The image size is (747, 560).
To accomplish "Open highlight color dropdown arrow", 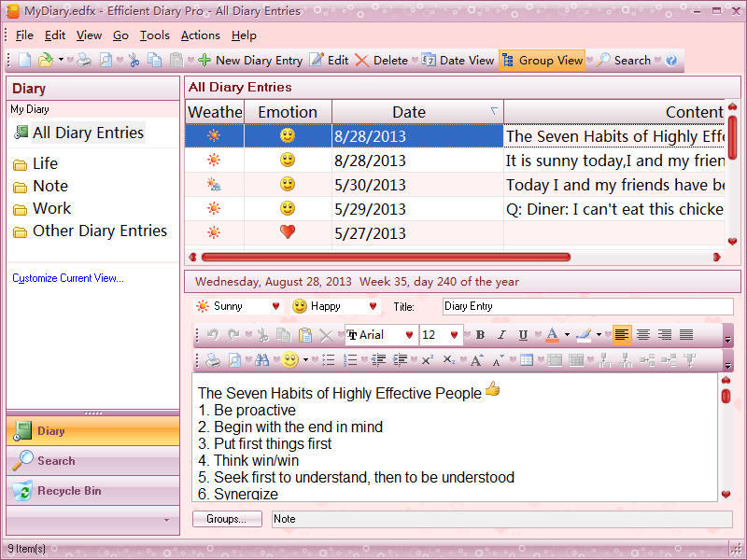I will pyautogui.click(x=599, y=335).
